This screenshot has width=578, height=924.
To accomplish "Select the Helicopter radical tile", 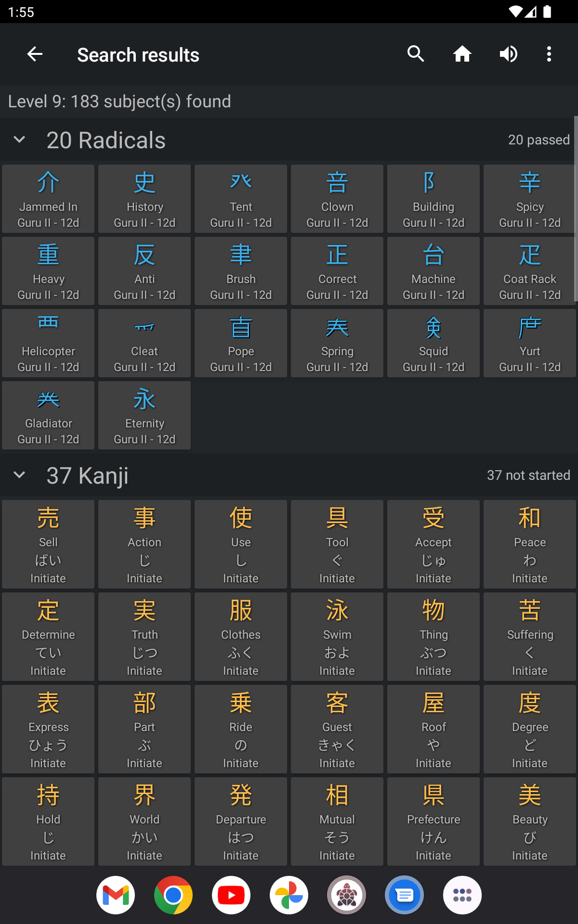I will click(x=48, y=343).
